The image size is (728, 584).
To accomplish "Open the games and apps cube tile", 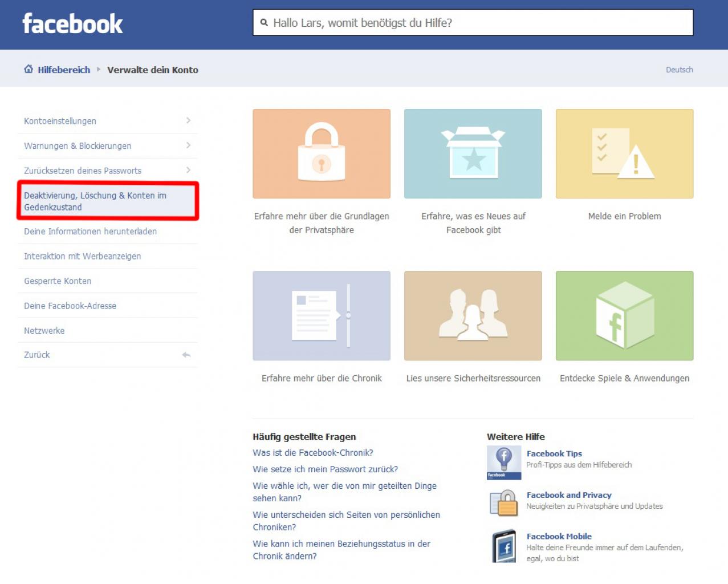I will pos(625,316).
